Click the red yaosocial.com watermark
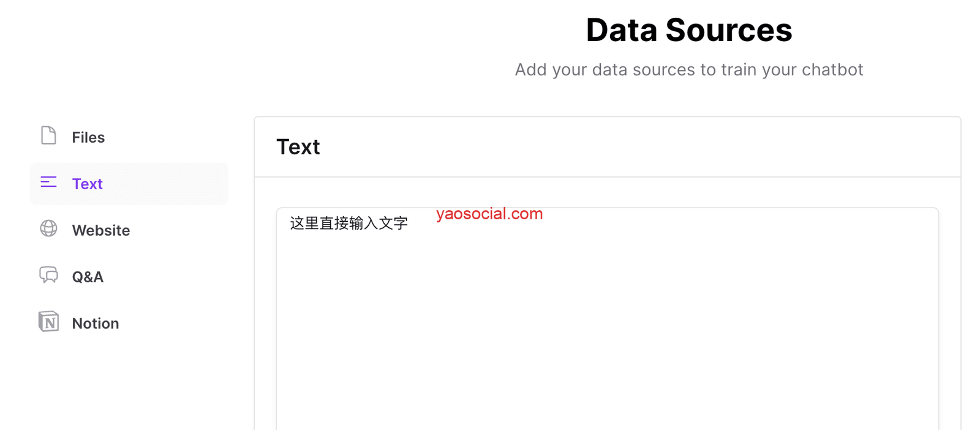 (x=489, y=214)
